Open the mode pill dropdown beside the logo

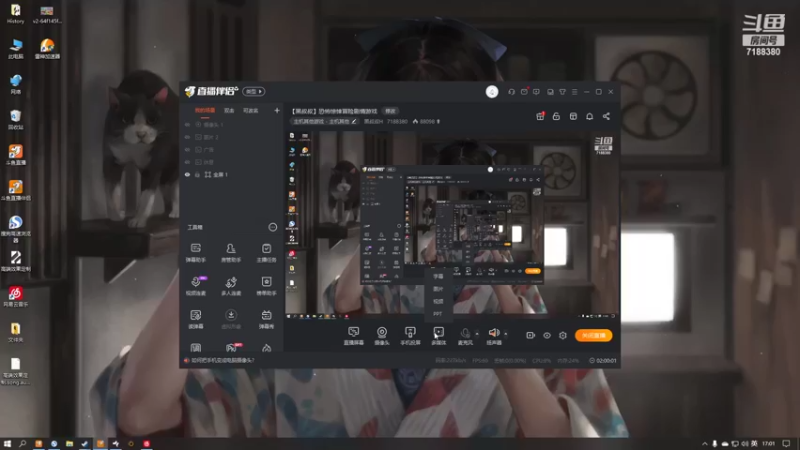(x=254, y=91)
